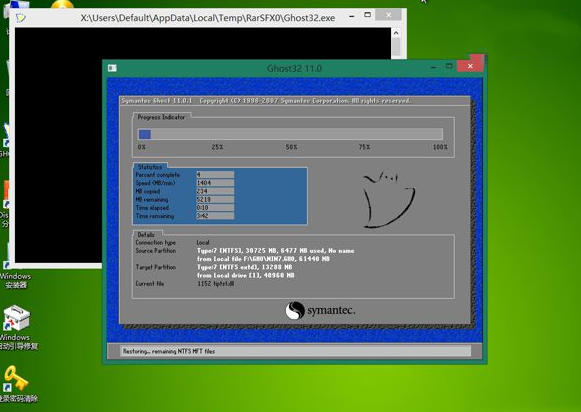The image size is (581, 412).
Task: Click the Time elapsed value 0:10
Action: pos(215,207)
